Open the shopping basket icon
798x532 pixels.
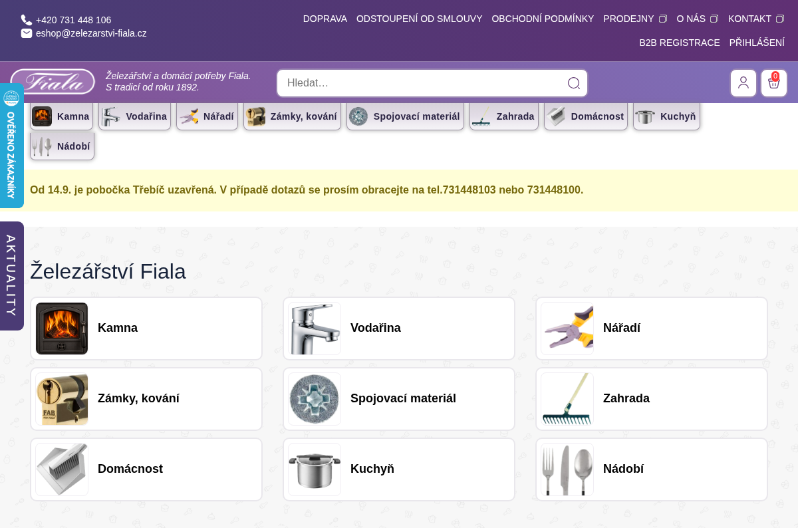[774, 83]
